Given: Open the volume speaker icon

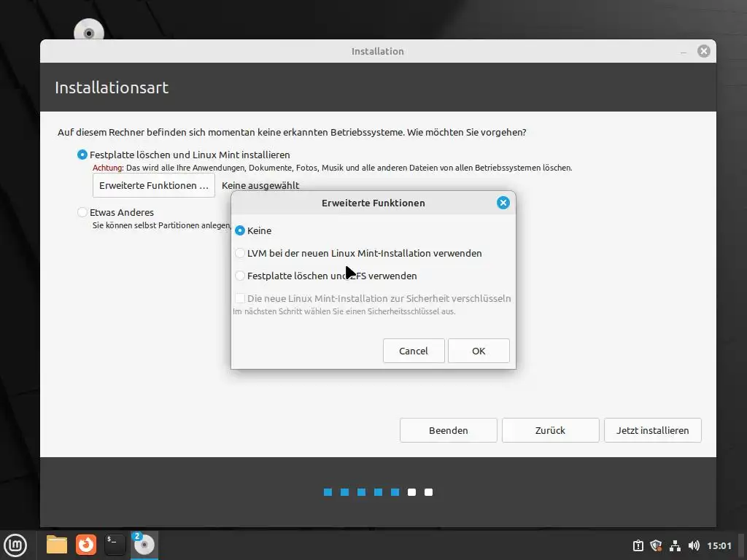Looking at the screenshot, I should coord(694,545).
